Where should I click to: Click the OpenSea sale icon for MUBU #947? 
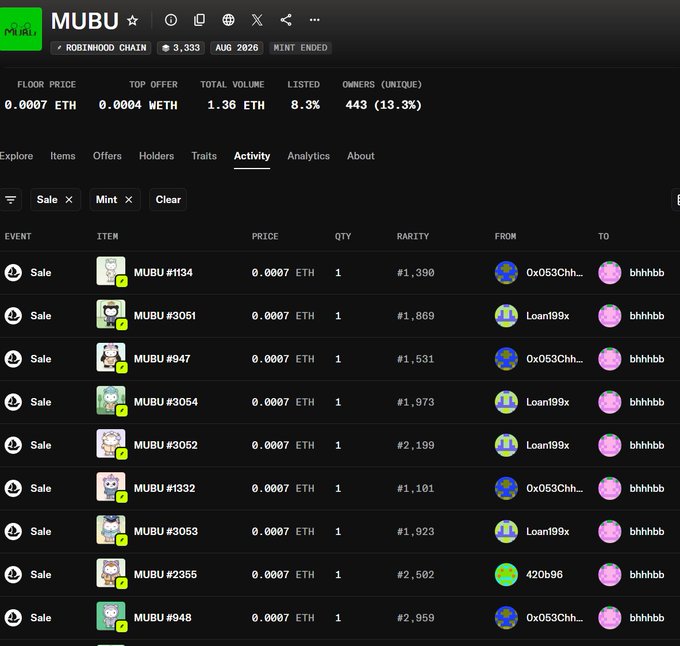pos(13,359)
